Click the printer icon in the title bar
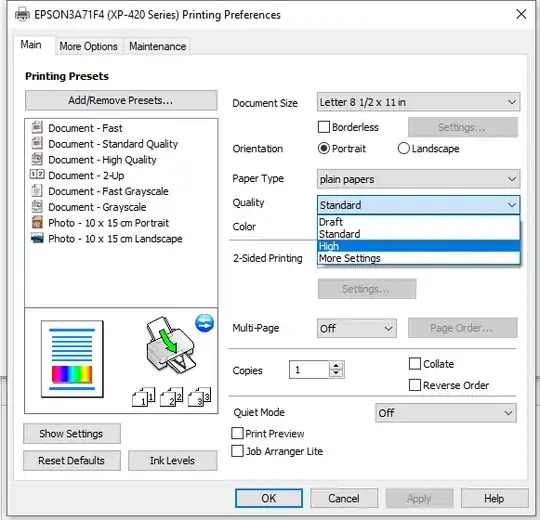540x520 pixels. click(22, 15)
